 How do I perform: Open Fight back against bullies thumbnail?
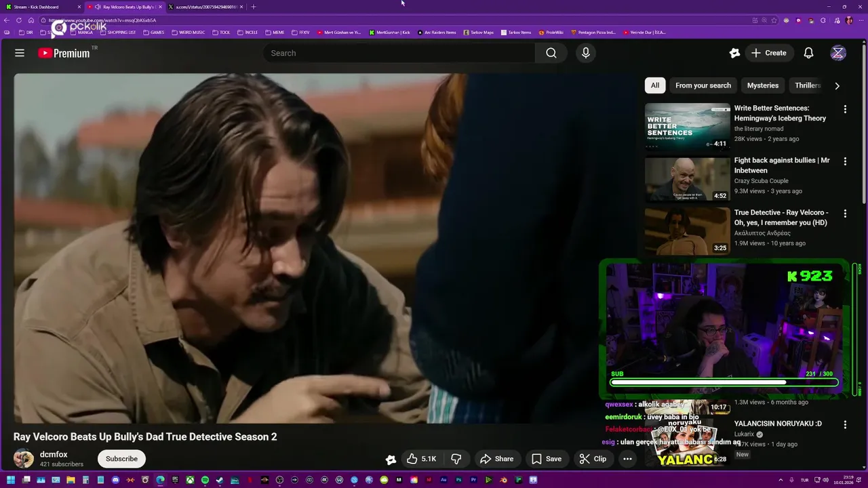pyautogui.click(x=688, y=179)
